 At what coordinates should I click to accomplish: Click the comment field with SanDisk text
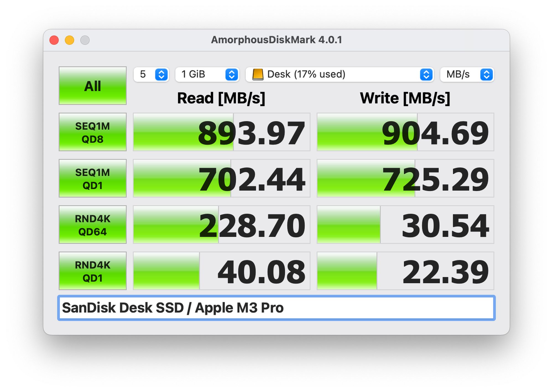(276, 308)
